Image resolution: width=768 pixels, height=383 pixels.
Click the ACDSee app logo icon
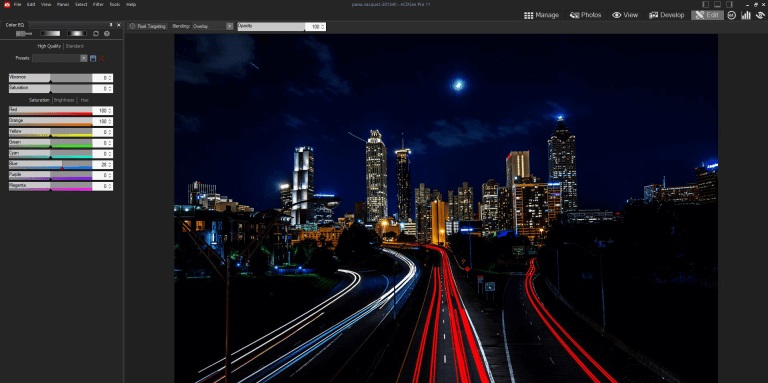pyautogui.click(x=6, y=4)
